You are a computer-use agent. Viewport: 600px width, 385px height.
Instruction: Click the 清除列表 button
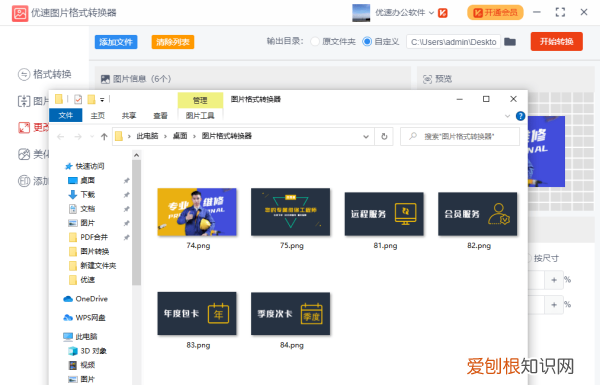pyautogui.click(x=173, y=42)
